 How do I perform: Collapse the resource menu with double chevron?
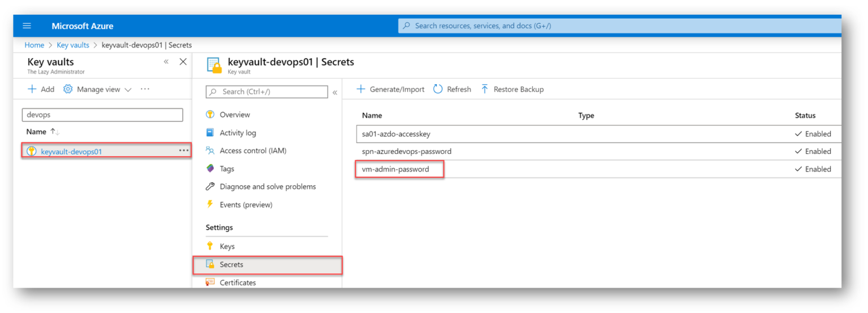335,92
